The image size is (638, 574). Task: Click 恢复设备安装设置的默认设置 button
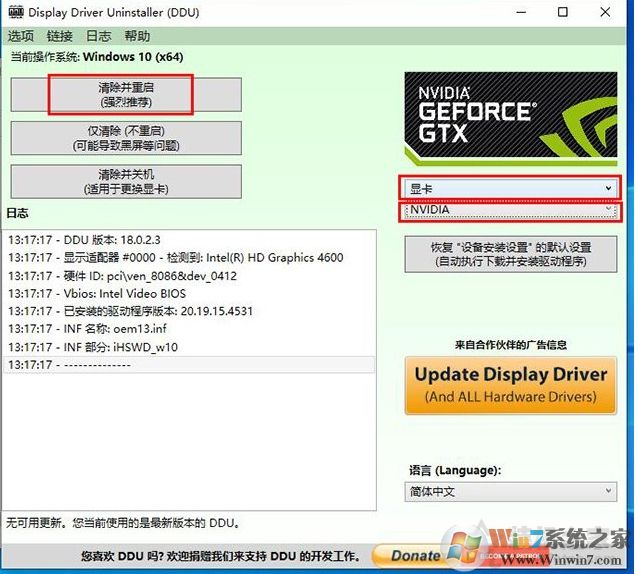pyautogui.click(x=511, y=254)
